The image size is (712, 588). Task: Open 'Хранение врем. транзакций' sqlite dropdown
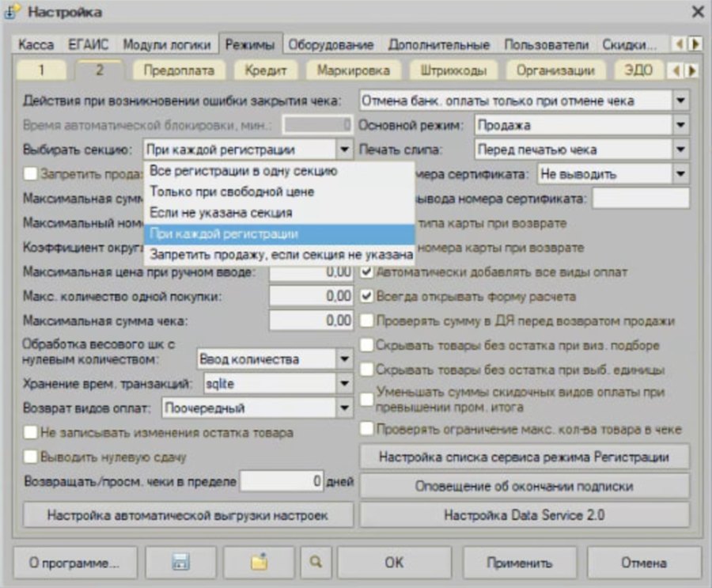tap(344, 384)
